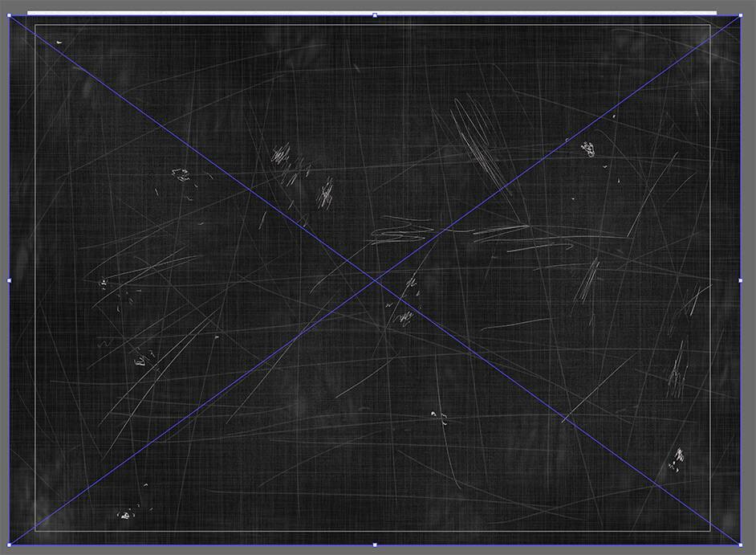Click the top-left corner selection handle
756x555 pixels.
[9, 15]
